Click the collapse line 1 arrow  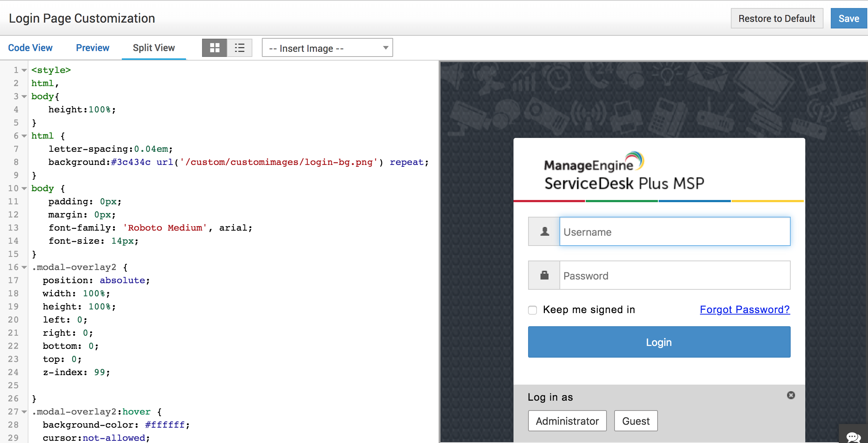(x=23, y=70)
